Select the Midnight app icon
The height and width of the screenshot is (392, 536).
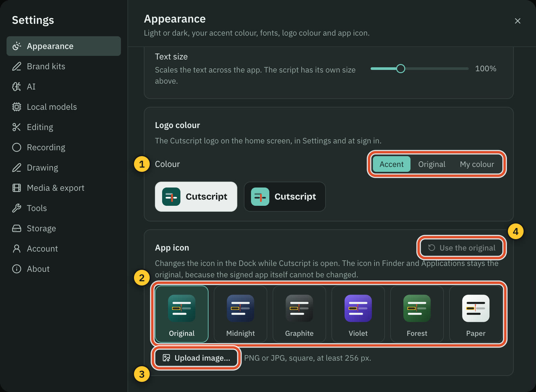(x=241, y=314)
